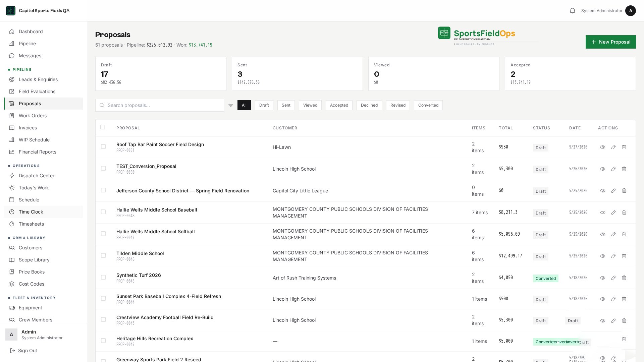Go to Work Orders
The width and height of the screenshot is (644, 362).
[x=43, y=116]
